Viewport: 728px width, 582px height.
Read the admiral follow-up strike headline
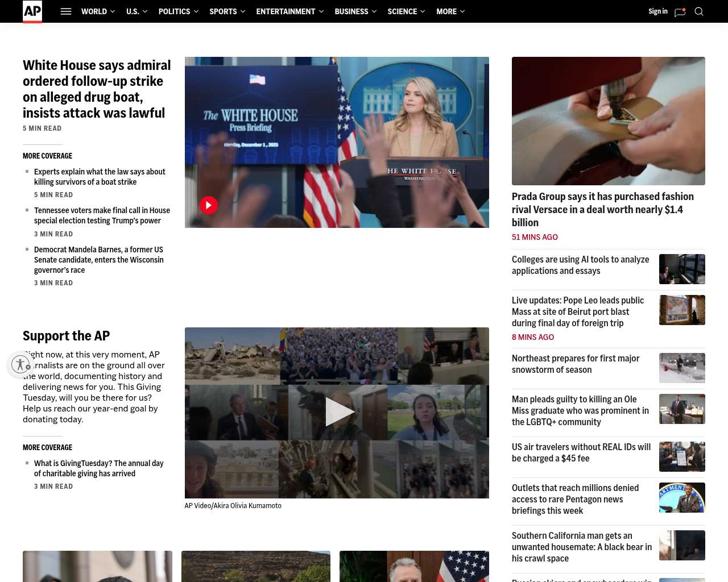[x=97, y=89]
